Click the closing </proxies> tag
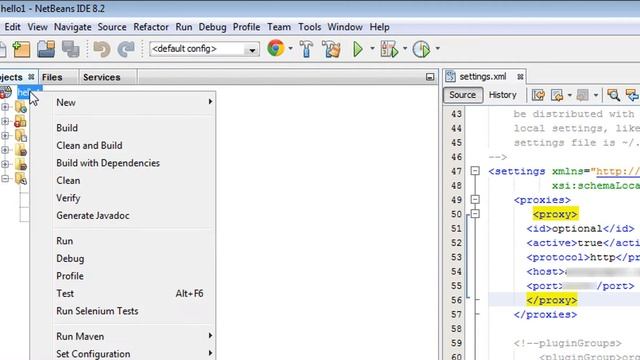The image size is (640, 360). click(545, 315)
